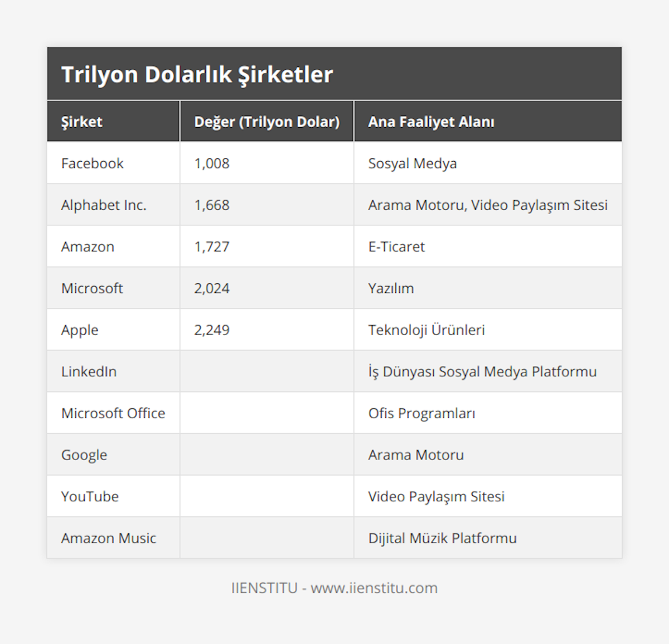Viewport: 669px width, 644px height.
Task: Open the www.iienstitu.com footer link
Action: point(374,588)
